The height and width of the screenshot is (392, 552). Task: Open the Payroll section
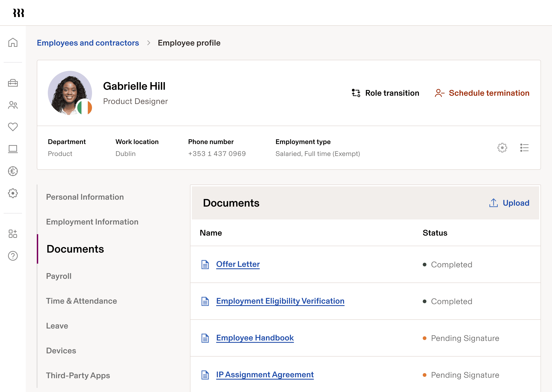59,276
